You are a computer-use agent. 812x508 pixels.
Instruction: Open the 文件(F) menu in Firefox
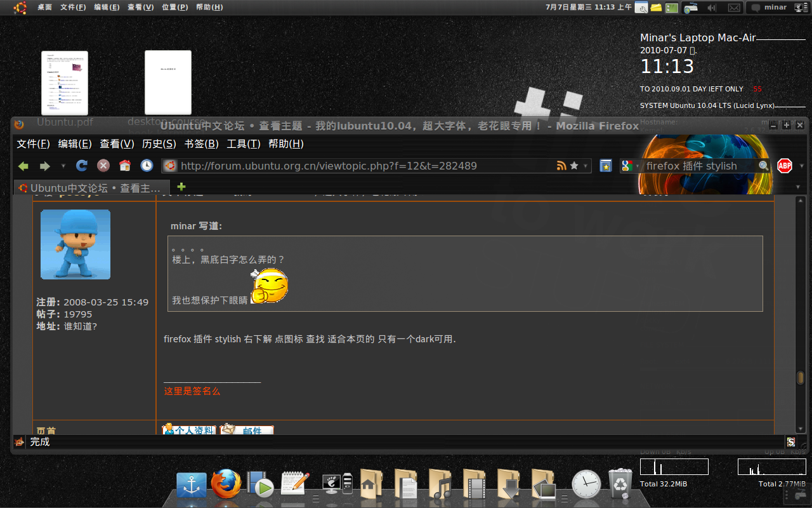pos(33,144)
